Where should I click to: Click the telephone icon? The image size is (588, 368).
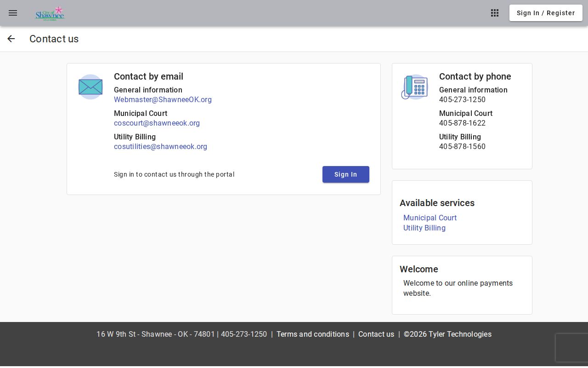[415, 87]
